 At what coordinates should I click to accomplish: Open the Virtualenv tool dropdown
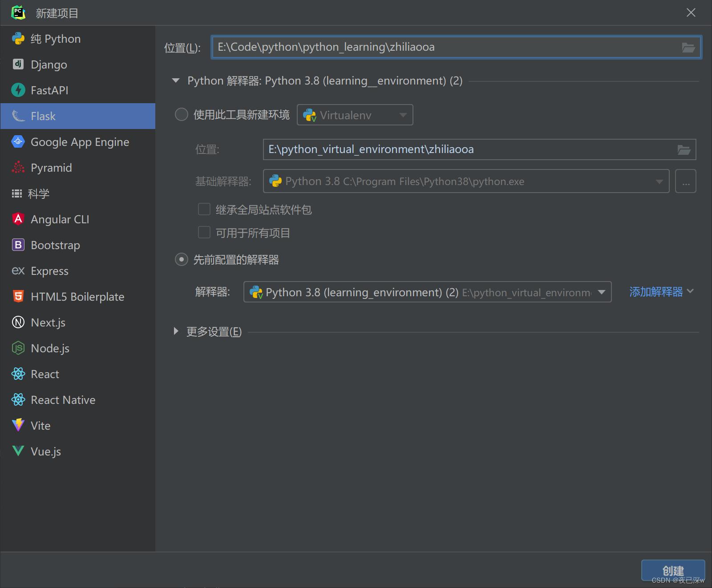coord(403,115)
